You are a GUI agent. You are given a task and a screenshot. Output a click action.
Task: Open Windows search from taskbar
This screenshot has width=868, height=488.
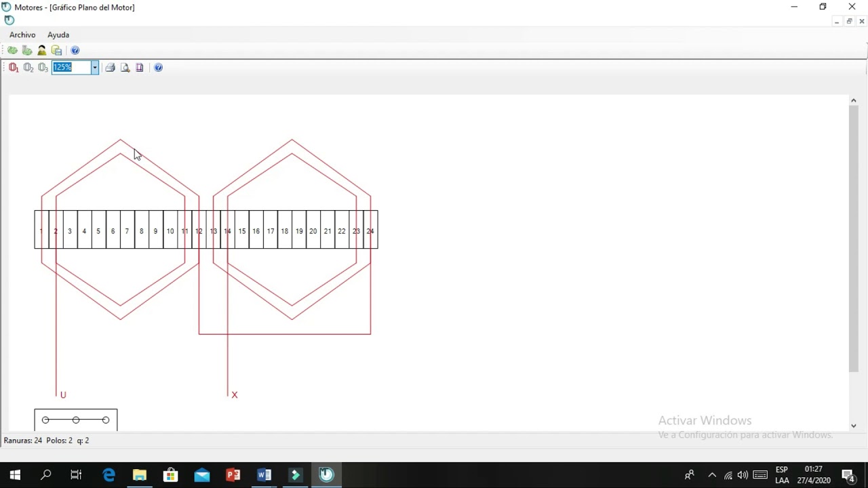[45, 474]
